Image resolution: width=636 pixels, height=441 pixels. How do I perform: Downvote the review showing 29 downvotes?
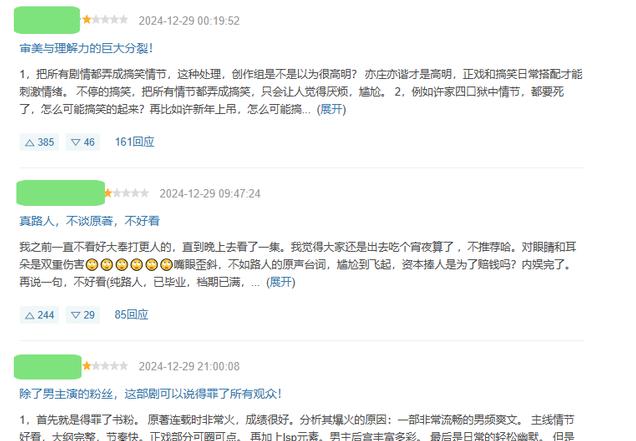click(83, 315)
